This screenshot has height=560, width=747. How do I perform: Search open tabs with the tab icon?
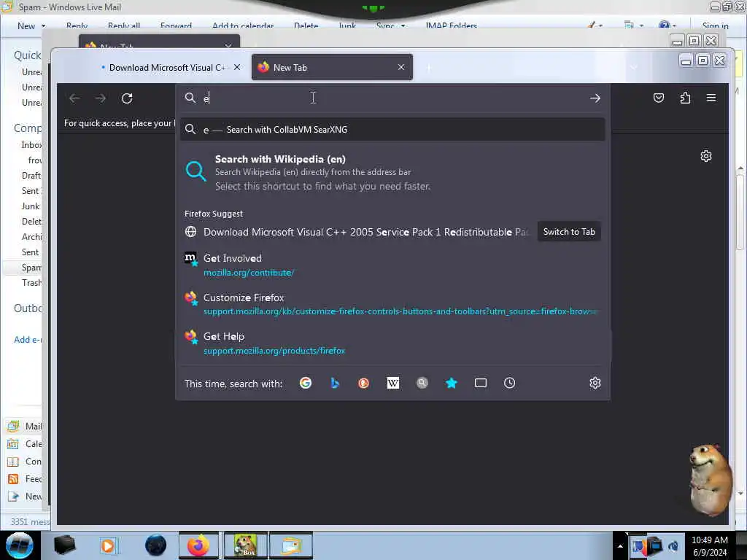pos(481,383)
